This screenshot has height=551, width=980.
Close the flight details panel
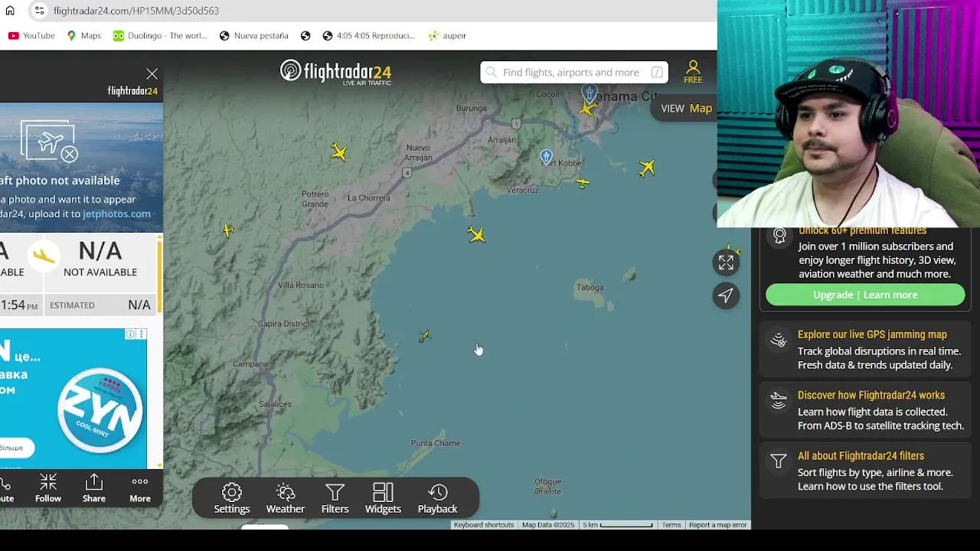pyautogui.click(x=152, y=74)
